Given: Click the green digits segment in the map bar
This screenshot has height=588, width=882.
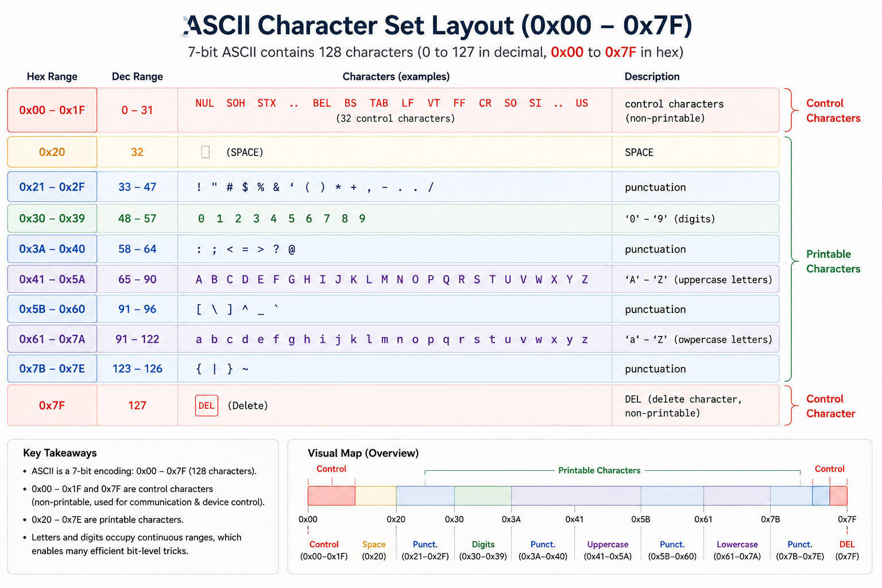Looking at the screenshot, I should 483,496.
